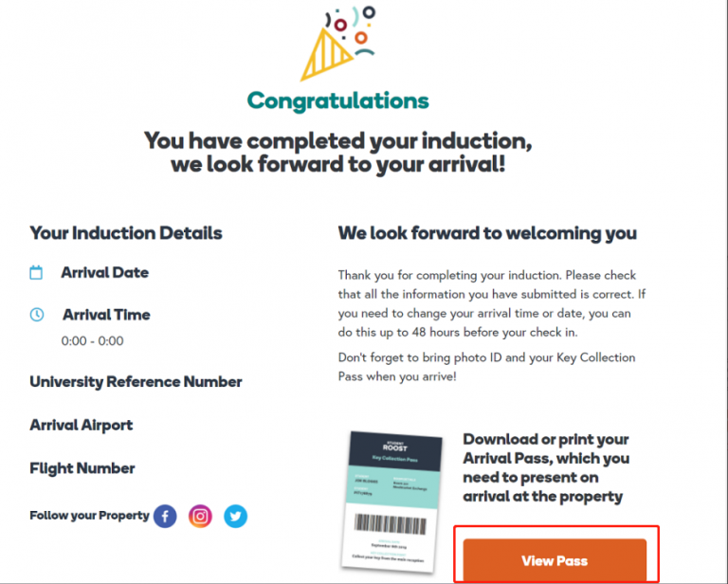
Task: Click the Arrival Airport label
Action: pos(82,426)
